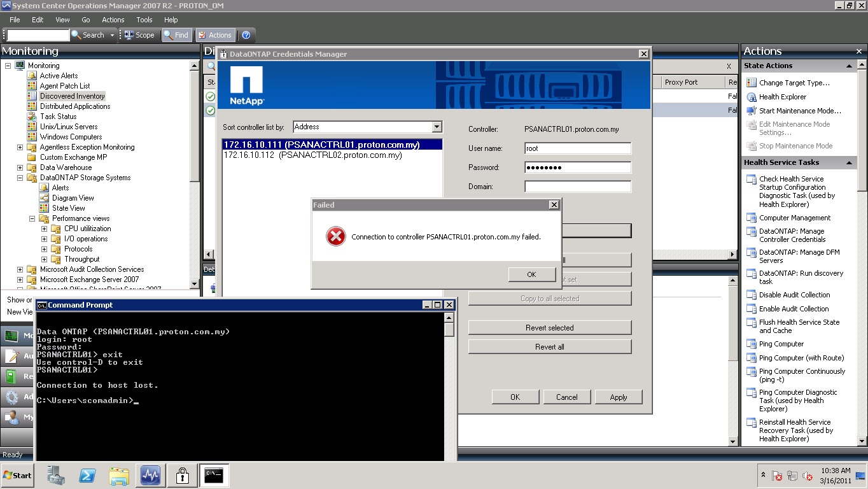Click the Scope toolbar button
868x489 pixels.
point(139,35)
